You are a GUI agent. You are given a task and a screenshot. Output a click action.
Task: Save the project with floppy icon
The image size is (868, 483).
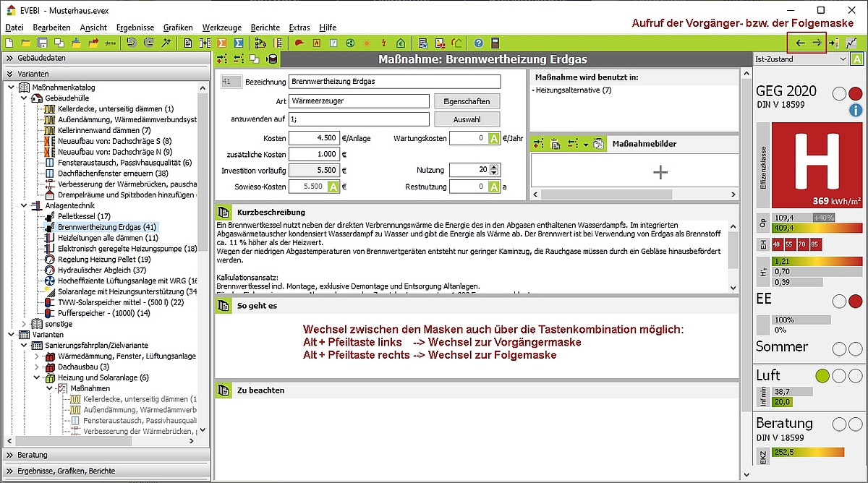point(42,43)
